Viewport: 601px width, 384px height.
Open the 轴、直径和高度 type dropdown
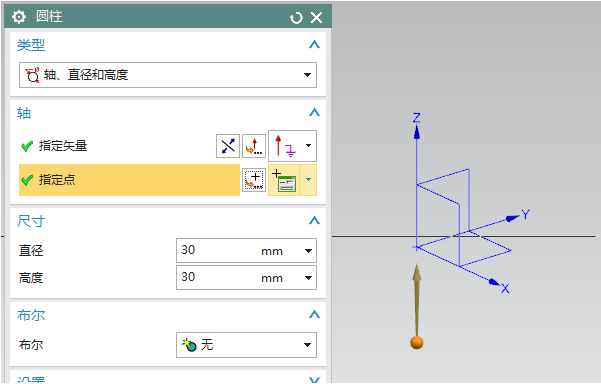click(x=168, y=75)
